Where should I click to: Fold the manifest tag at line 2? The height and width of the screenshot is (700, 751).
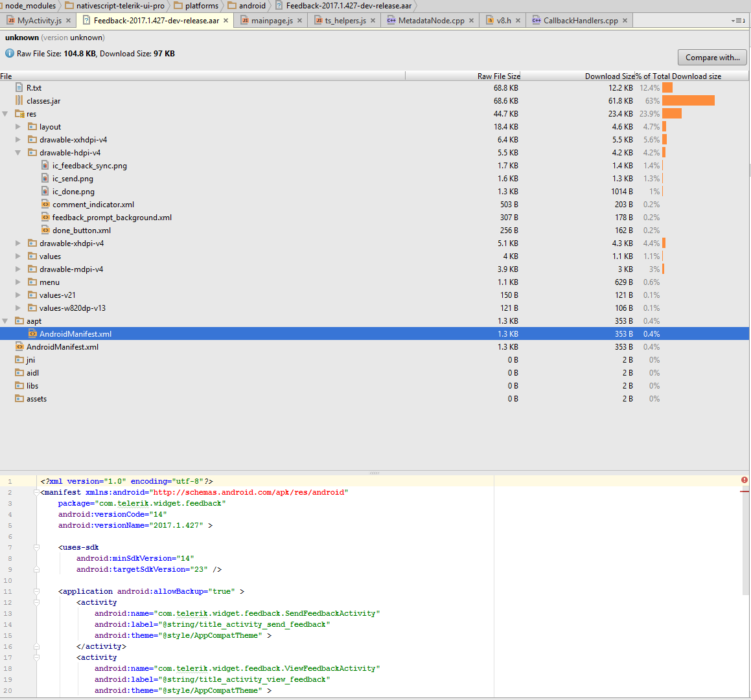[x=36, y=492]
